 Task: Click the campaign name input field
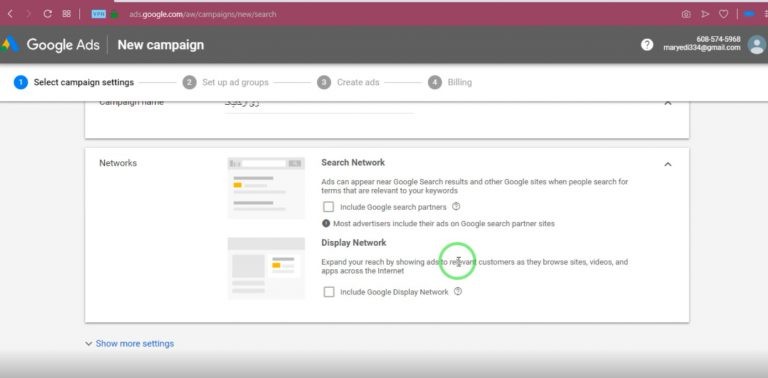point(319,105)
